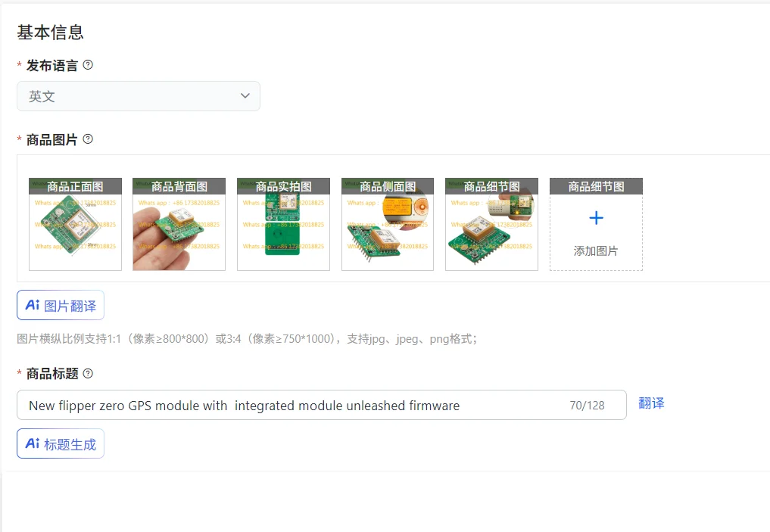Click the 商品正面图 label banner

click(75, 186)
